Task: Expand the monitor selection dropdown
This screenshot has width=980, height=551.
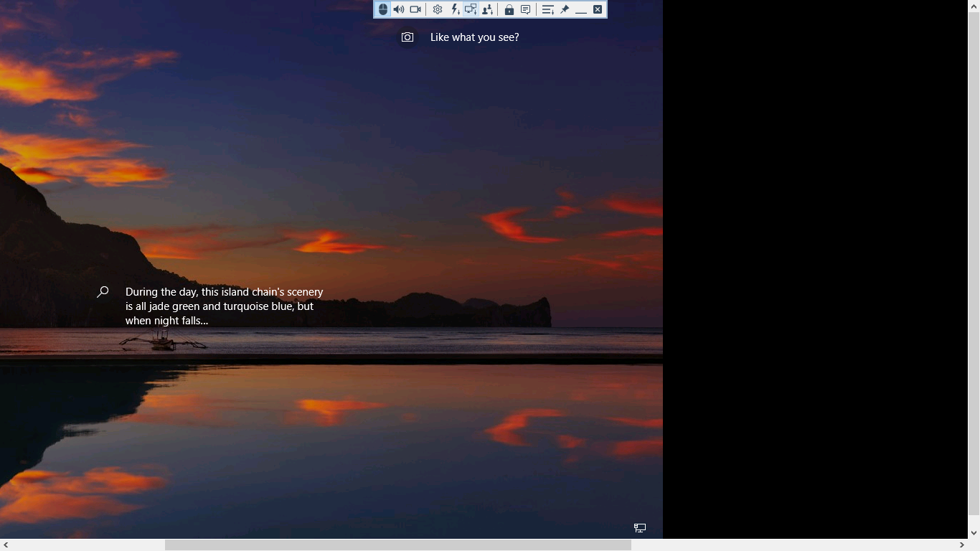Action: (471, 9)
